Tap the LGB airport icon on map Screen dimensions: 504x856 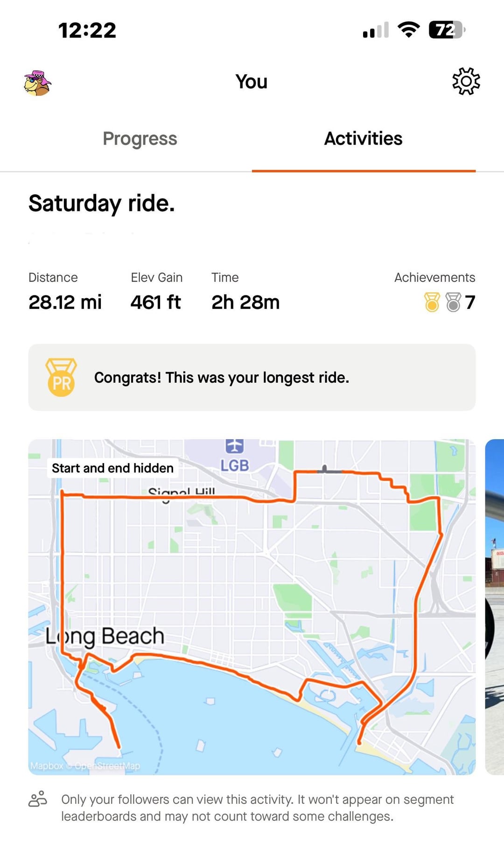coord(235,446)
